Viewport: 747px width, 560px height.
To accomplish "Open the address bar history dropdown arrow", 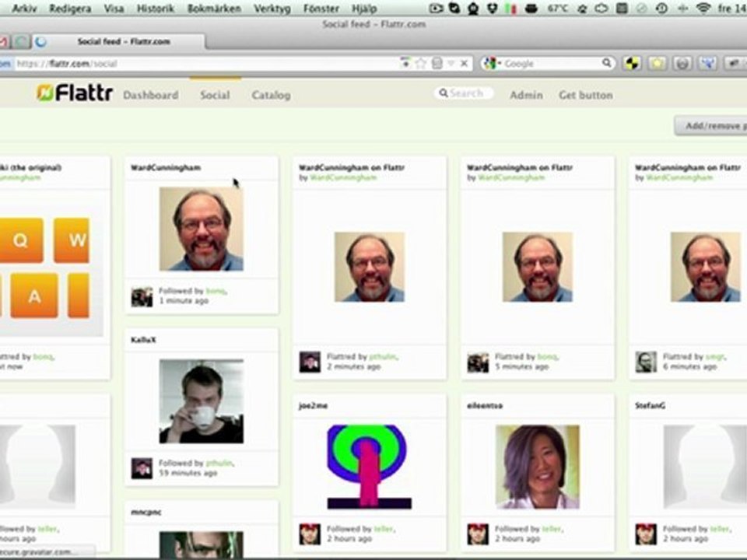I will (x=451, y=63).
